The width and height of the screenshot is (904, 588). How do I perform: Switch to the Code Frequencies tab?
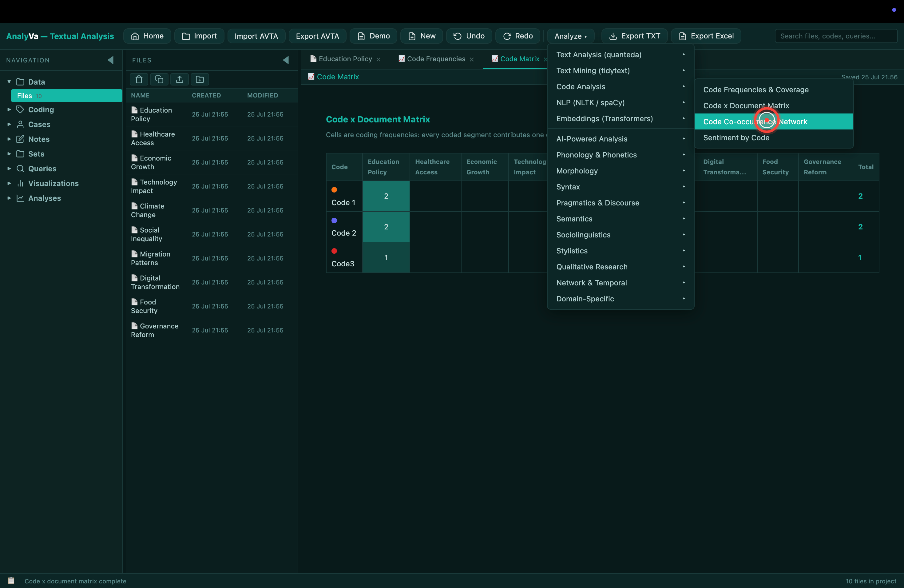(436, 59)
